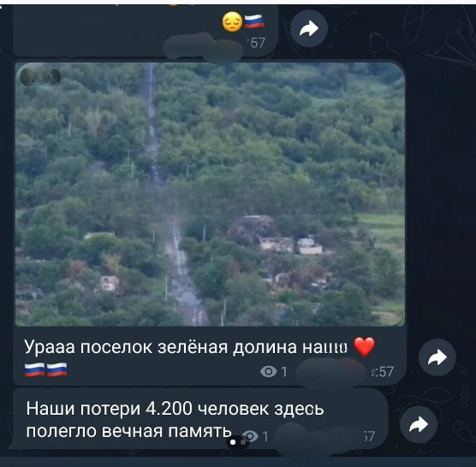Click Russian flag emoji beside pensive face
Viewport: 476px width, 467px height.
[x=254, y=21]
